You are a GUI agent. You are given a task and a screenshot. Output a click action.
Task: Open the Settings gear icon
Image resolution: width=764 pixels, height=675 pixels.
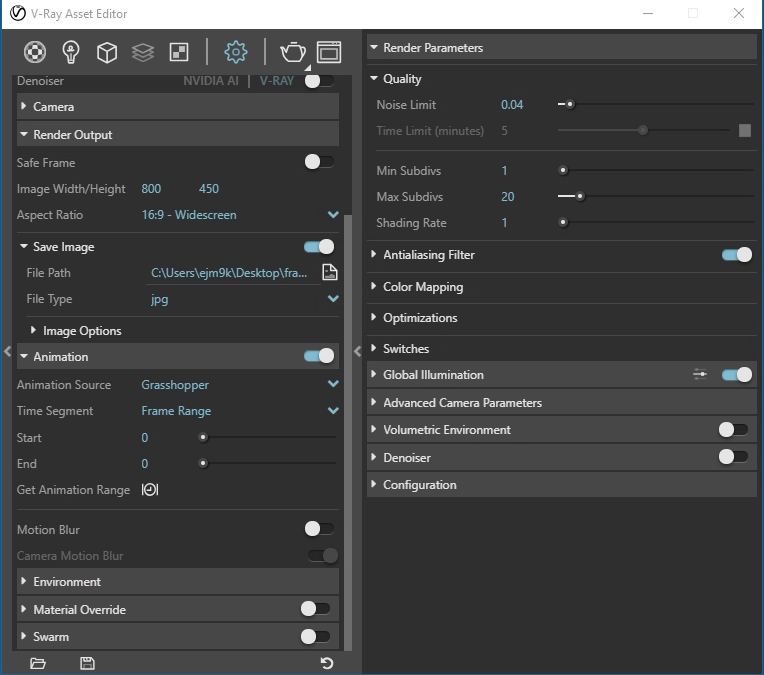[x=236, y=52]
